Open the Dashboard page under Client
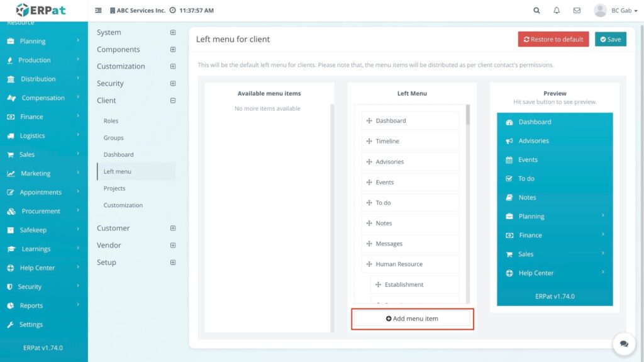 point(118,155)
